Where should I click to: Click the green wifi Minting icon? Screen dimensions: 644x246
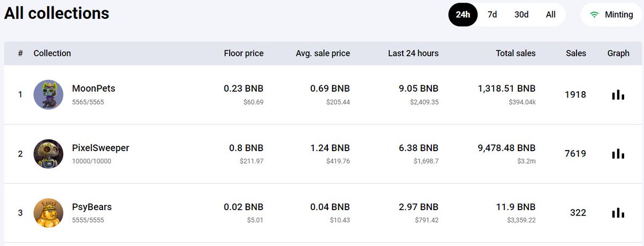pyautogui.click(x=595, y=14)
